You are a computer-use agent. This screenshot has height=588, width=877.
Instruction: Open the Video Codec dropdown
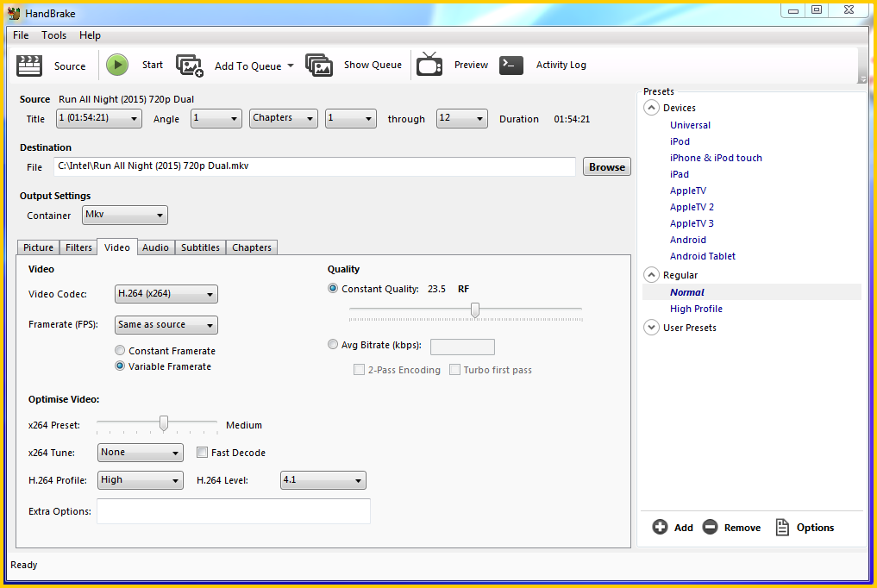166,294
